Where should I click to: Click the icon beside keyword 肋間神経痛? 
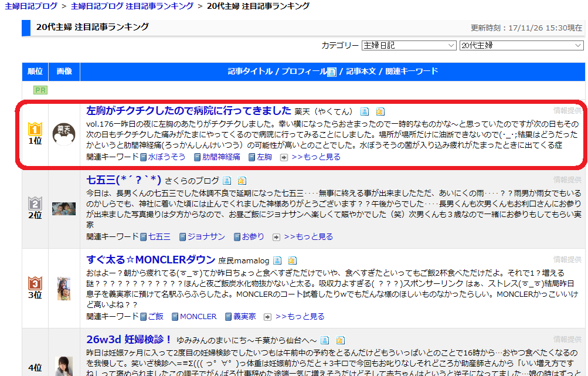point(197,157)
